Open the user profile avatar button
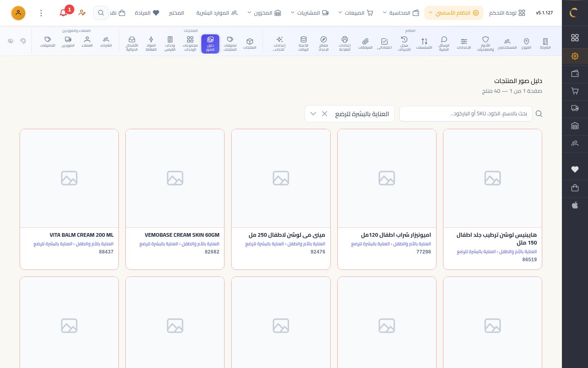The width and height of the screenshot is (588, 368). pyautogui.click(x=18, y=13)
